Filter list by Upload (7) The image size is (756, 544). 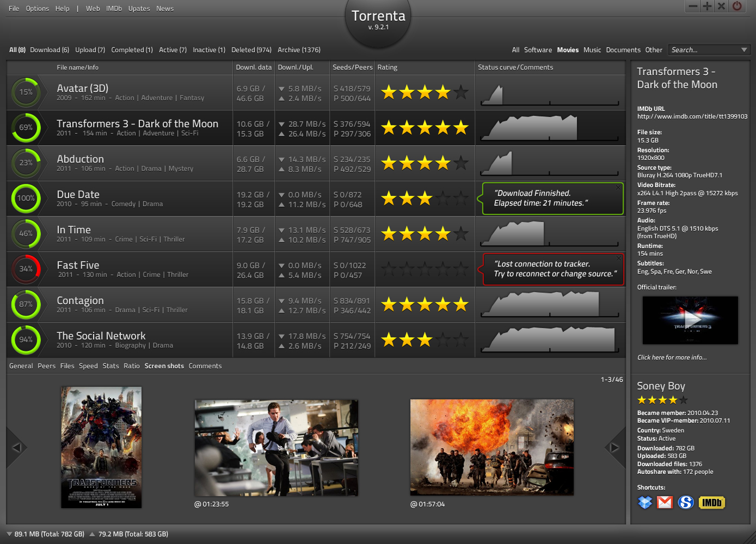90,50
